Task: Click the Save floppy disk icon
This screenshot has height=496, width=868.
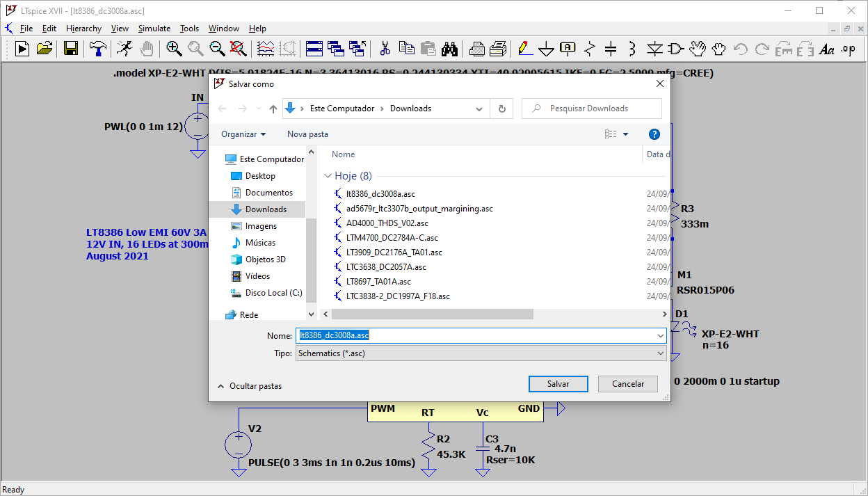Action: coord(70,49)
